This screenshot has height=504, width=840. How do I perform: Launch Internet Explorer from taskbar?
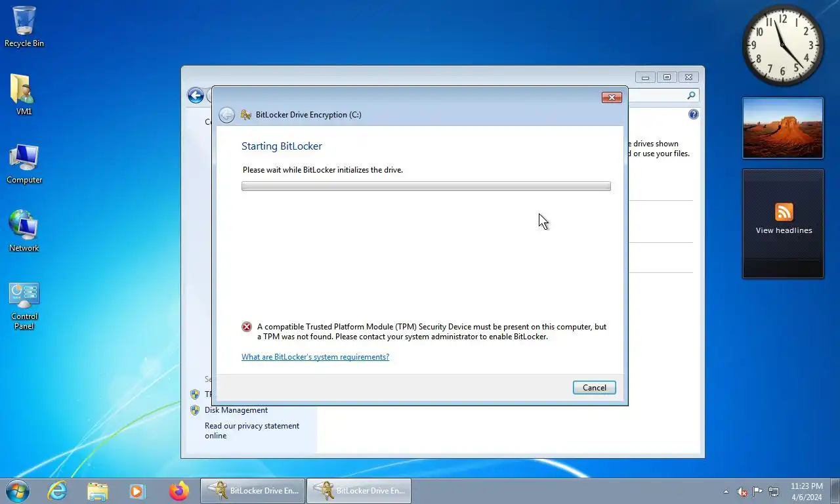tap(58, 491)
